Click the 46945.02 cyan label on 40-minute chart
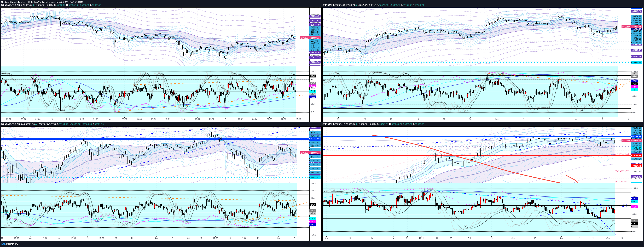Viewport: 644px width, 247px height. point(637,63)
